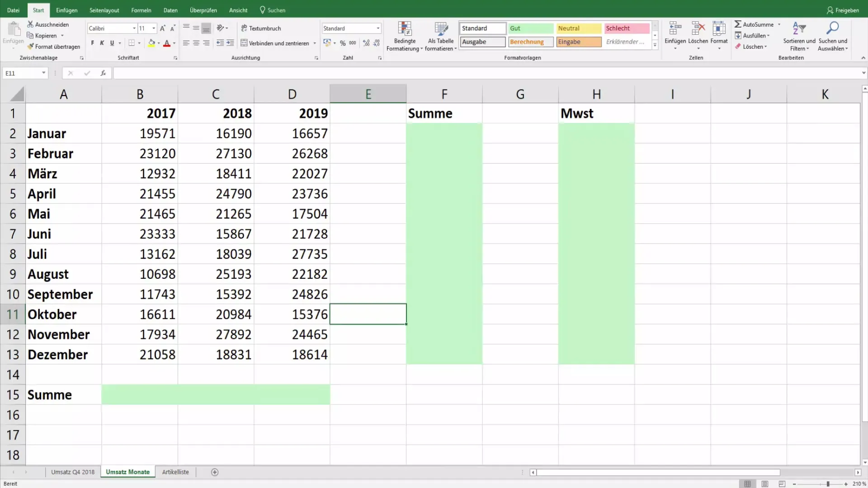Click the Suchen tell-me search box
Image resolution: width=868 pixels, height=488 pixels.
(273, 10)
